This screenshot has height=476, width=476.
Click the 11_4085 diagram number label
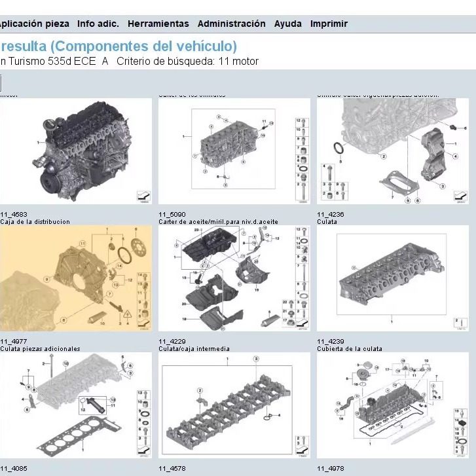(14, 468)
